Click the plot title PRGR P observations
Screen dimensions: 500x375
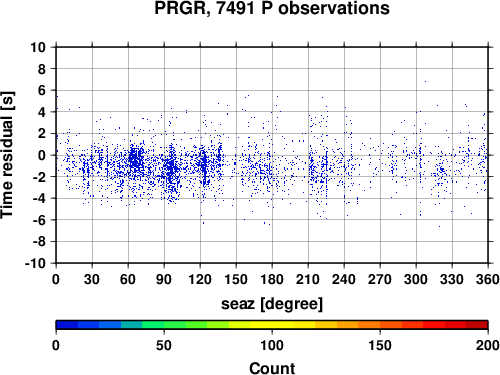tap(272, 8)
